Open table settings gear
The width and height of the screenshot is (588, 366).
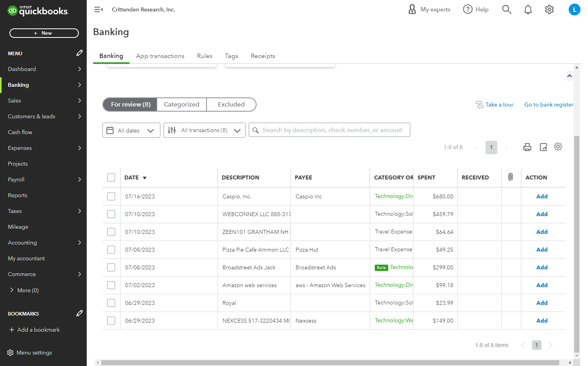coord(558,147)
